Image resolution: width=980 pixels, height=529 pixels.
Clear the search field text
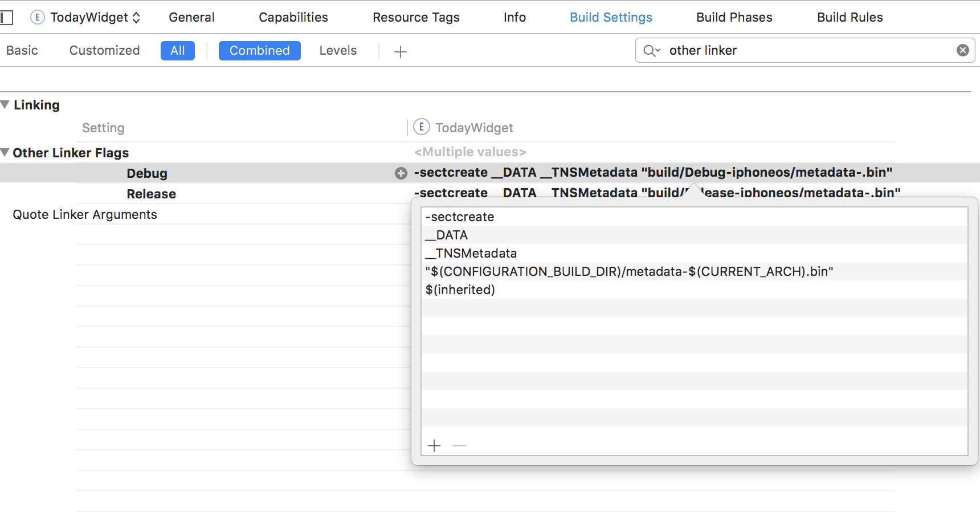point(962,50)
